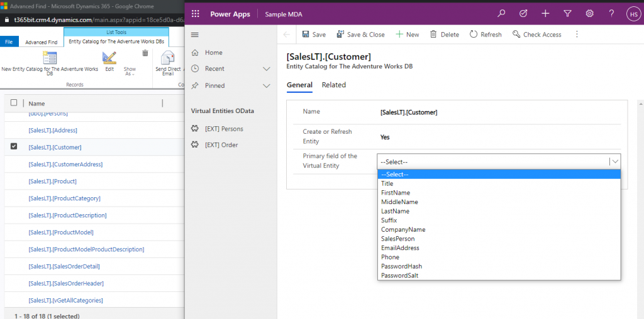Click the Create or Refresh Entity Yes value

tap(385, 137)
